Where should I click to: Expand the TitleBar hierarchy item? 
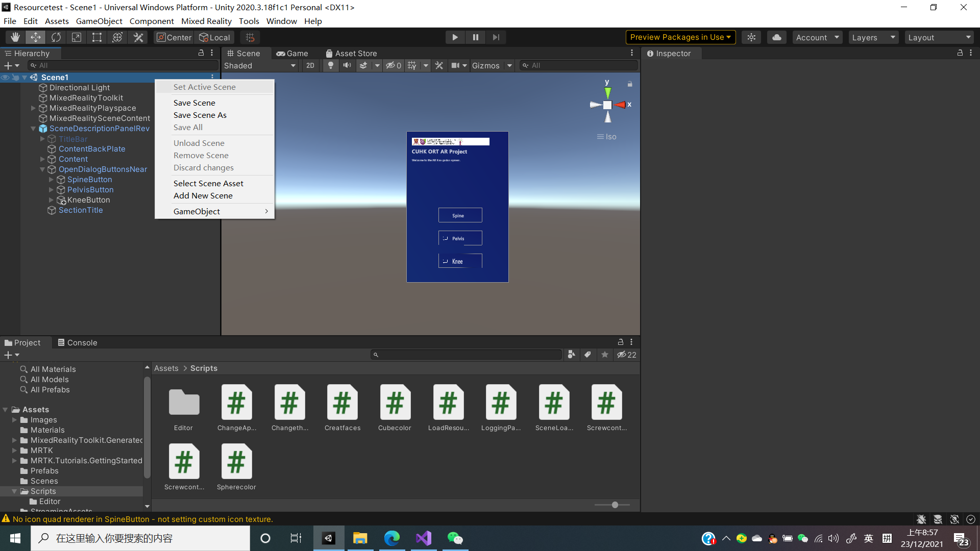42,139
